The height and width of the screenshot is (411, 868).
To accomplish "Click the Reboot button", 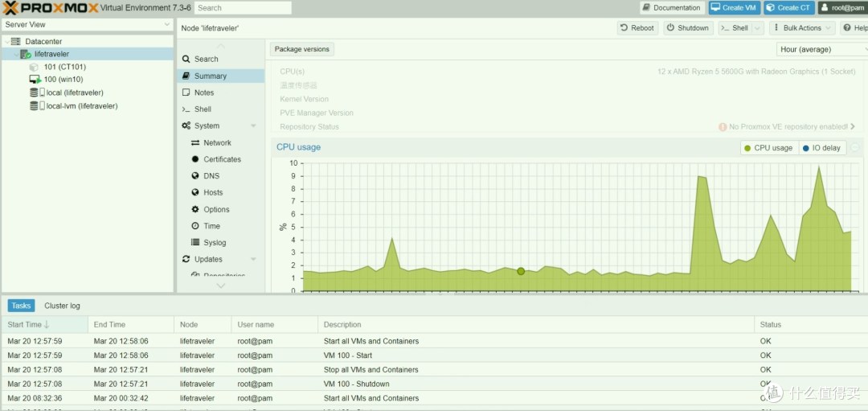I will pos(637,28).
